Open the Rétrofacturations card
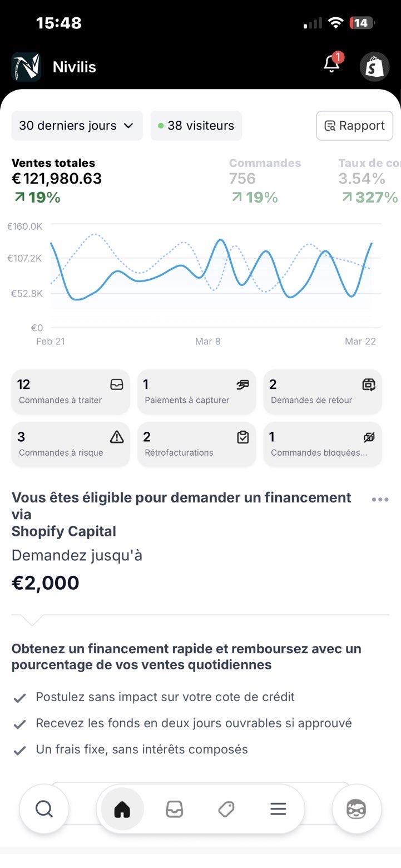 click(x=196, y=444)
